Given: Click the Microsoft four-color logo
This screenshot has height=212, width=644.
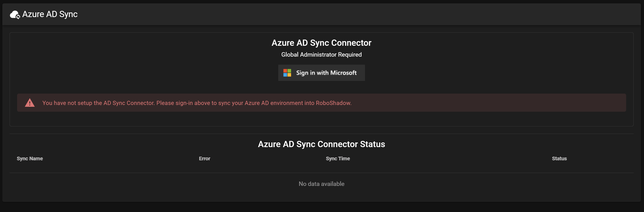Looking at the screenshot, I should 287,73.
